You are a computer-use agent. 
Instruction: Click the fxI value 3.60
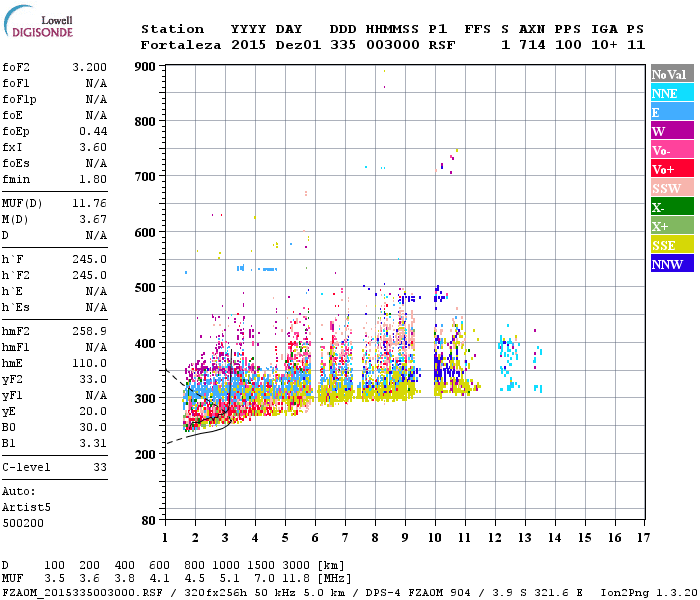click(x=93, y=147)
